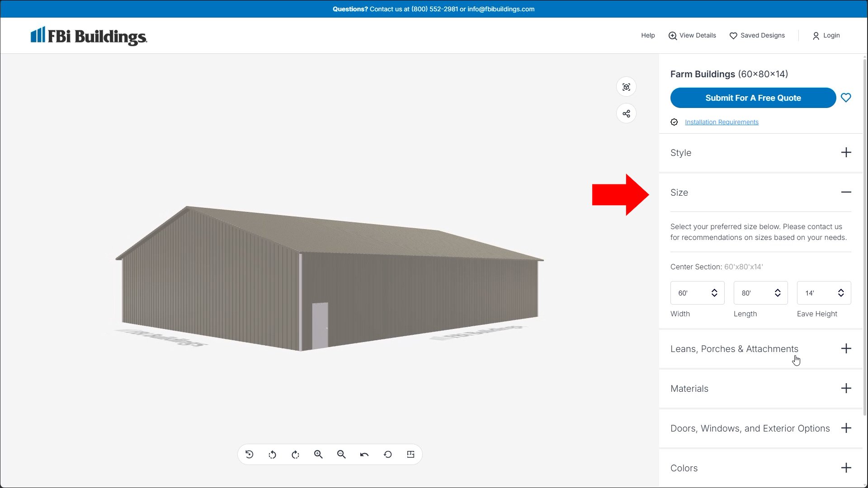868x488 pixels.
Task: Rotate building clockwise with dashed arrow icon
Action: [x=295, y=455]
